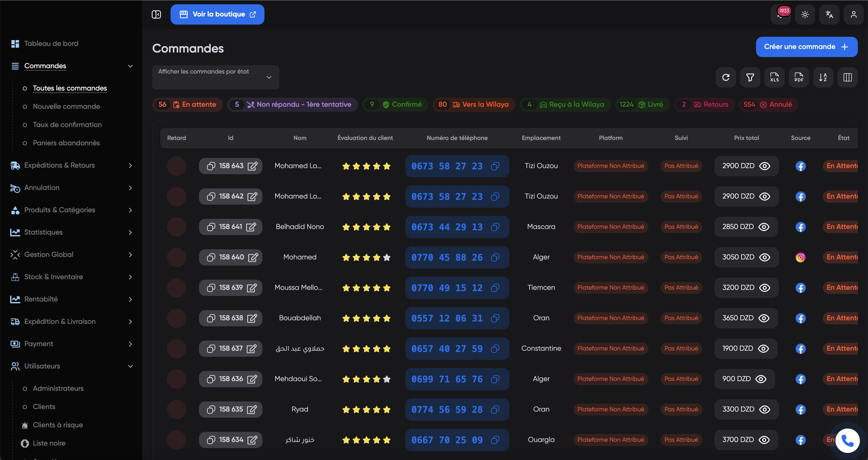This screenshot has height=460, width=868.
Task: Open Nouvelle commande in the sidebar
Action: pos(66,107)
